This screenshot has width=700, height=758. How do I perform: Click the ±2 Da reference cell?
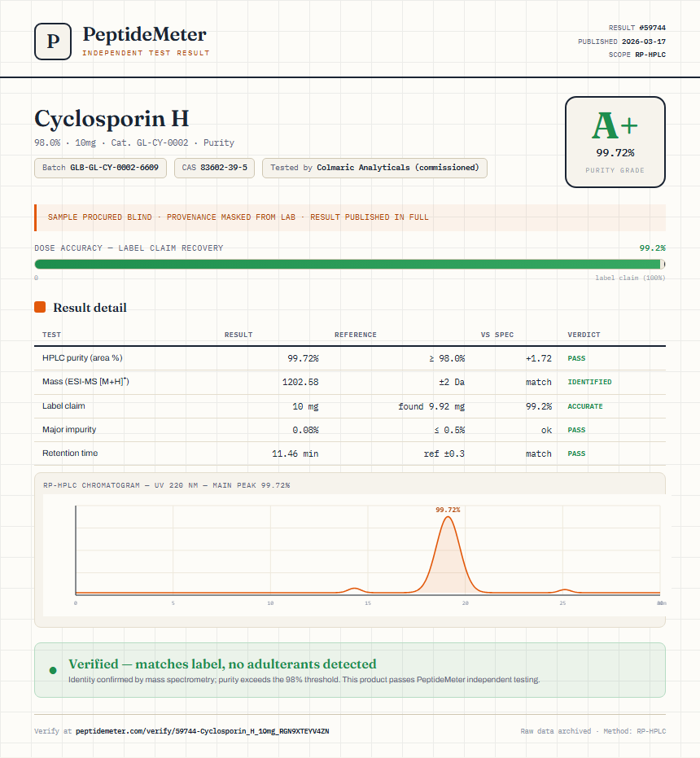452,382
